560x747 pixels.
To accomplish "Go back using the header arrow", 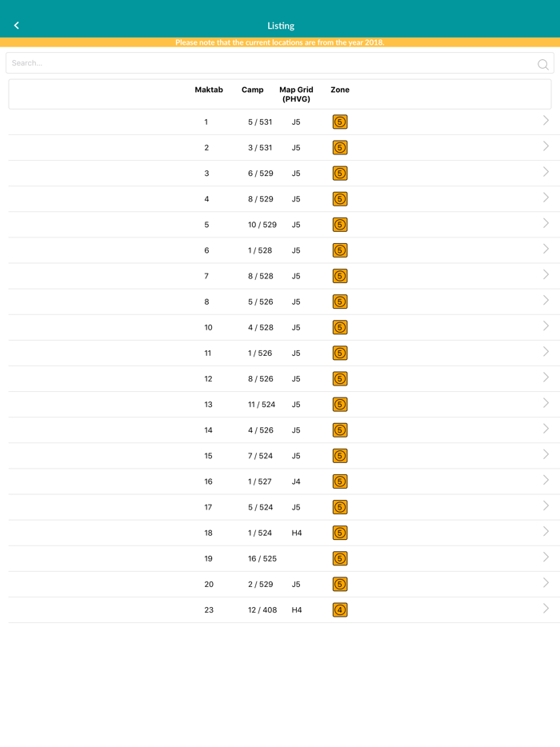I will click(x=17, y=26).
